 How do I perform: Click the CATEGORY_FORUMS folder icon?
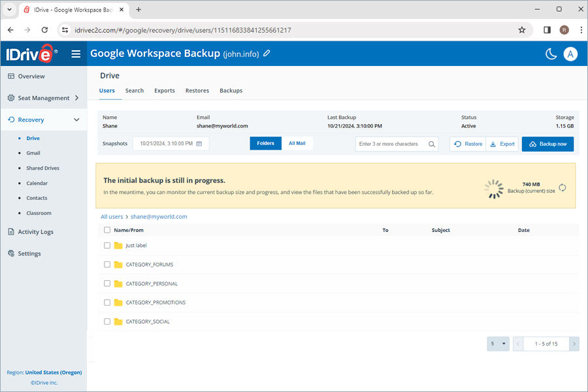pyautogui.click(x=118, y=265)
